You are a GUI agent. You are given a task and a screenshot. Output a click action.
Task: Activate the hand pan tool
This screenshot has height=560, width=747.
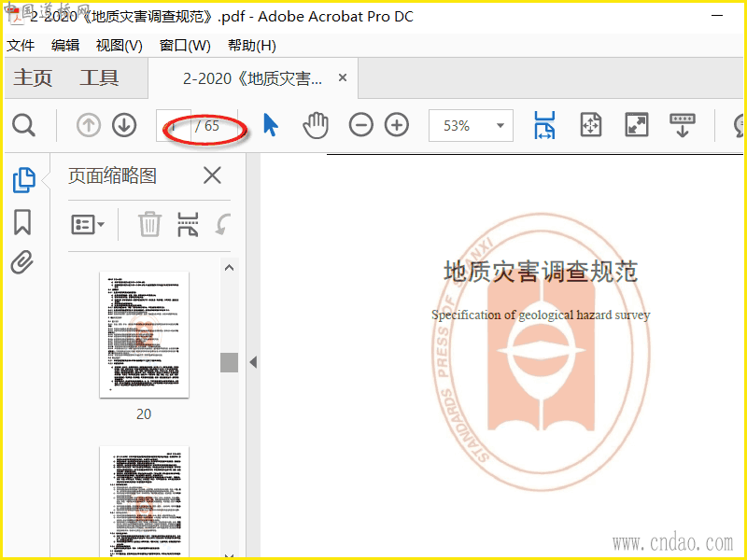pyautogui.click(x=316, y=125)
